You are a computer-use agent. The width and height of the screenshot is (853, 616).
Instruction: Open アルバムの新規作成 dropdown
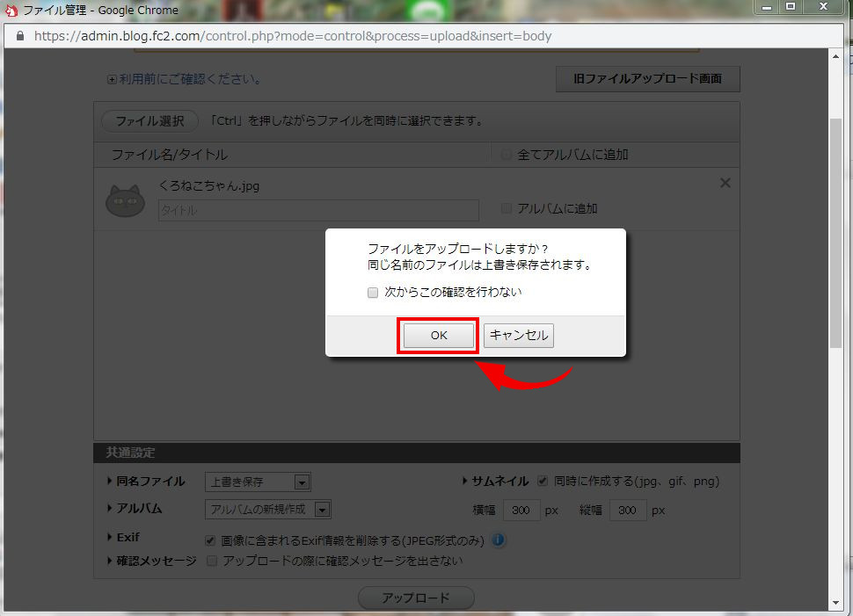point(267,510)
